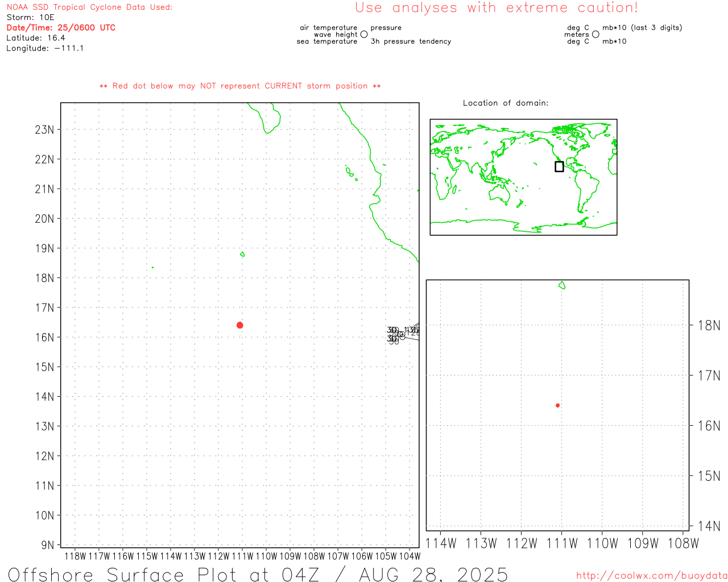This screenshot has width=728, height=582.
Task: Click the 20N latitude label on main map
Action: 44,219
